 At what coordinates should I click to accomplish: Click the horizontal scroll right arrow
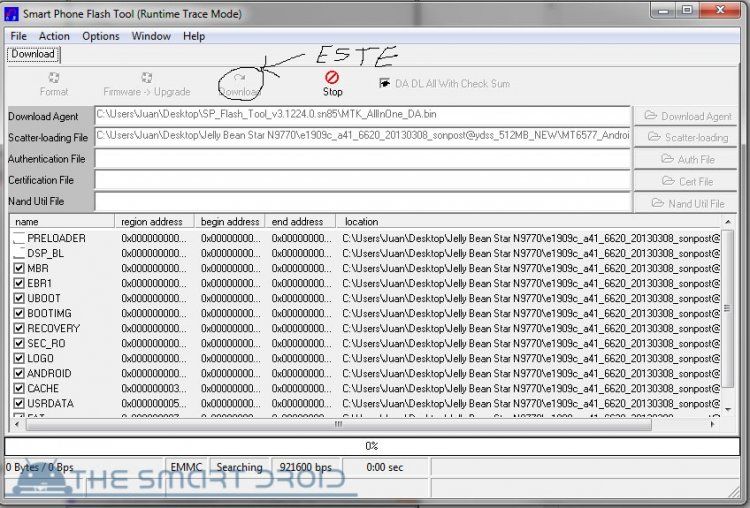(713, 424)
